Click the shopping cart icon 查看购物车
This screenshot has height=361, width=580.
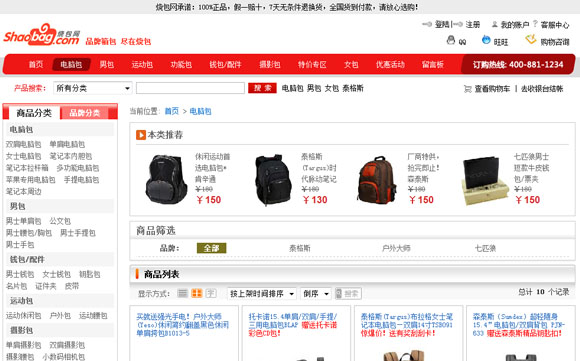point(468,89)
